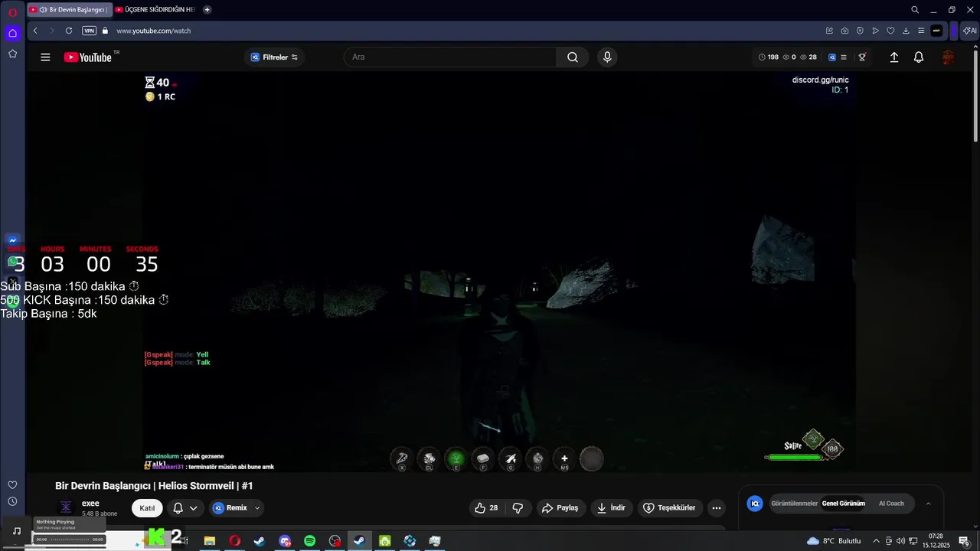This screenshot has width=980, height=551.
Task: Open Opera Flow send icon
Action: coord(875,31)
